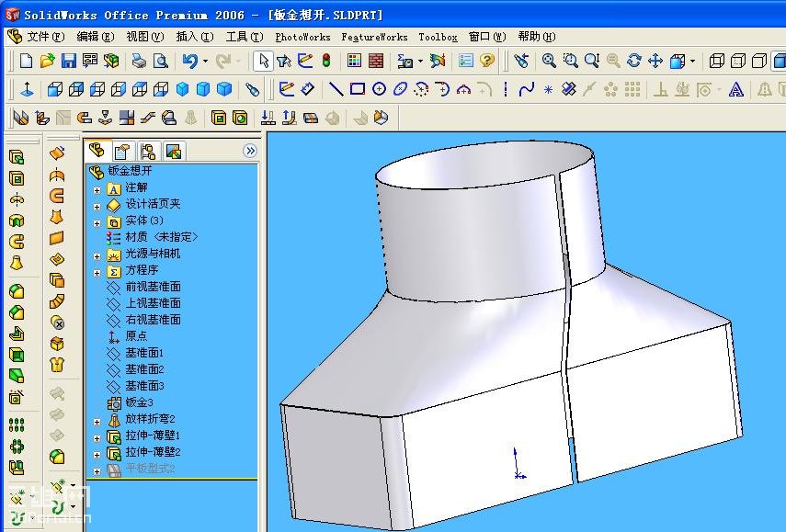
Task: Select the Spline sketch tool
Action: pyautogui.click(x=527, y=90)
